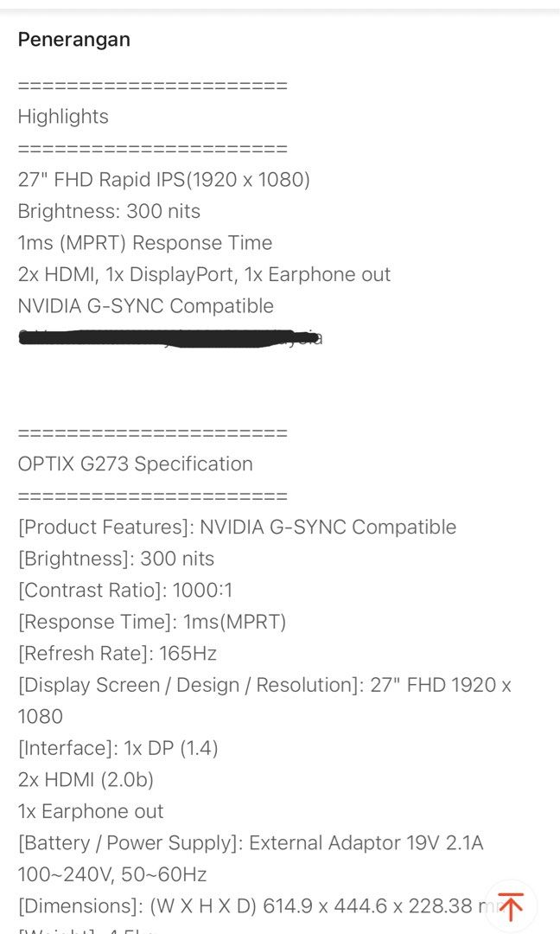Image resolution: width=560 pixels, height=934 pixels.
Task: Click the Highlights heading text
Action: 63,116
